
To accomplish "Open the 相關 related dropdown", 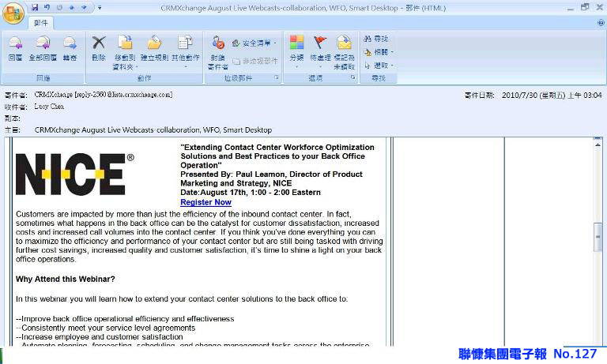I will [379, 52].
